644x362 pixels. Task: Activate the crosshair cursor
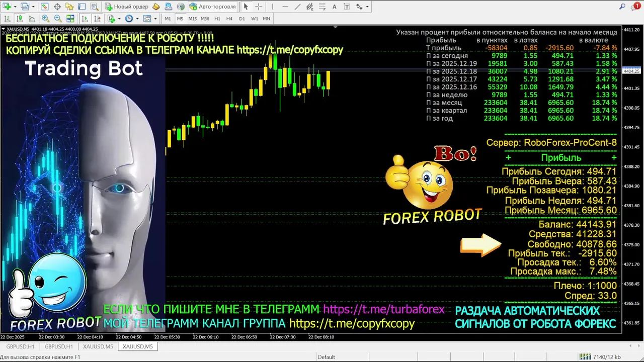(259, 7)
